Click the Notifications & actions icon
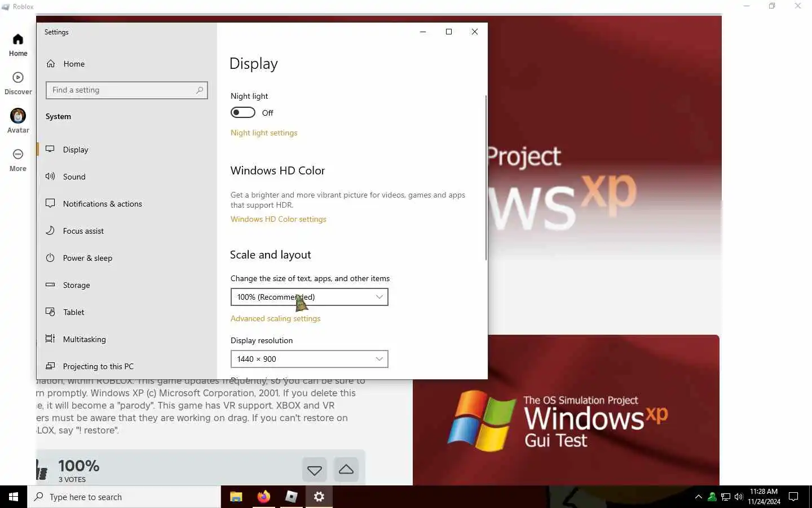Viewport: 812px width, 508px height. 50,203
